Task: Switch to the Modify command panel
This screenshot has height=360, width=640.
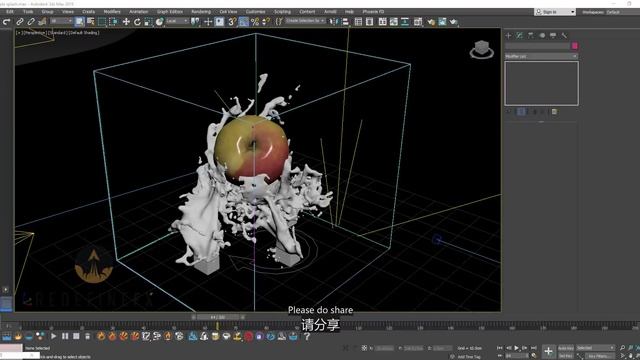Action: 520,36
